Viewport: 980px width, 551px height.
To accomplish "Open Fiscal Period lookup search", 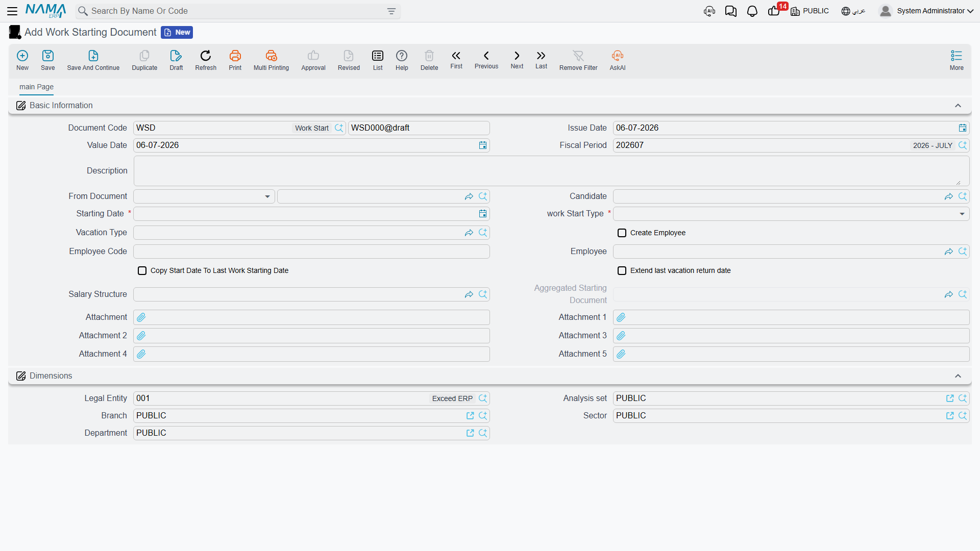I will pyautogui.click(x=963, y=145).
